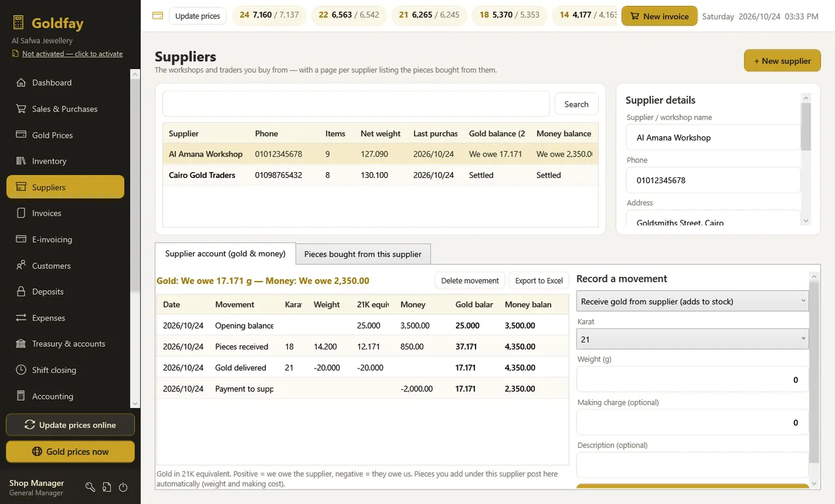Click the power icon to log out
The image size is (835, 504).
pyautogui.click(x=123, y=487)
